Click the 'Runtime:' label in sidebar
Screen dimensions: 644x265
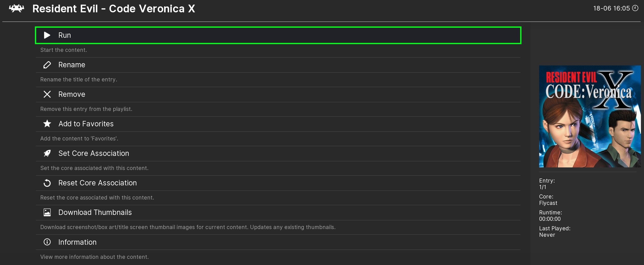coord(550,213)
